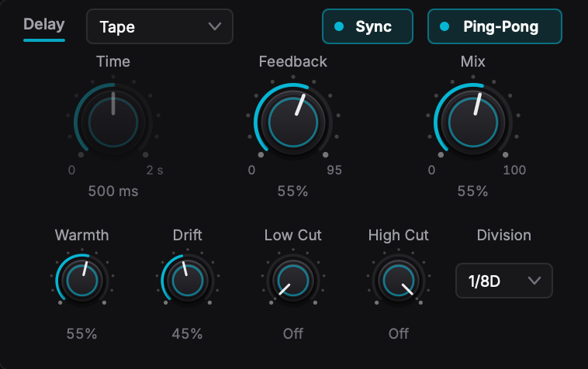
Task: Click the Time knob
Action: pyautogui.click(x=113, y=122)
